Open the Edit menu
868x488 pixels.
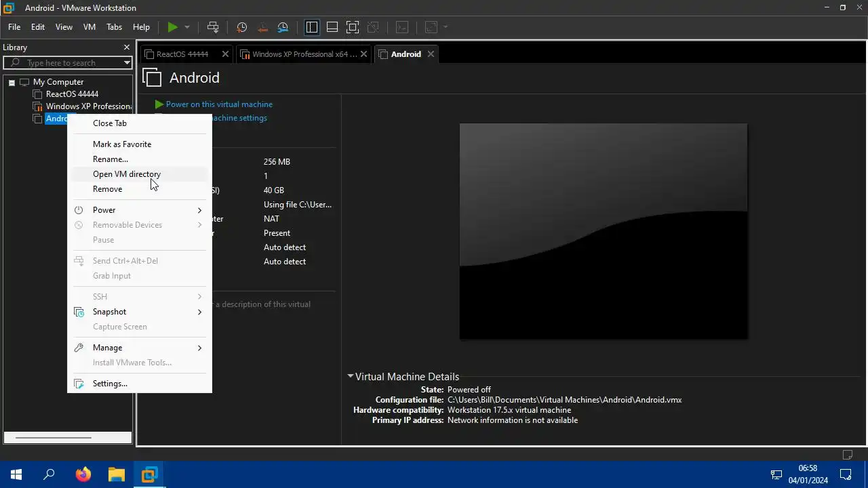coord(38,27)
